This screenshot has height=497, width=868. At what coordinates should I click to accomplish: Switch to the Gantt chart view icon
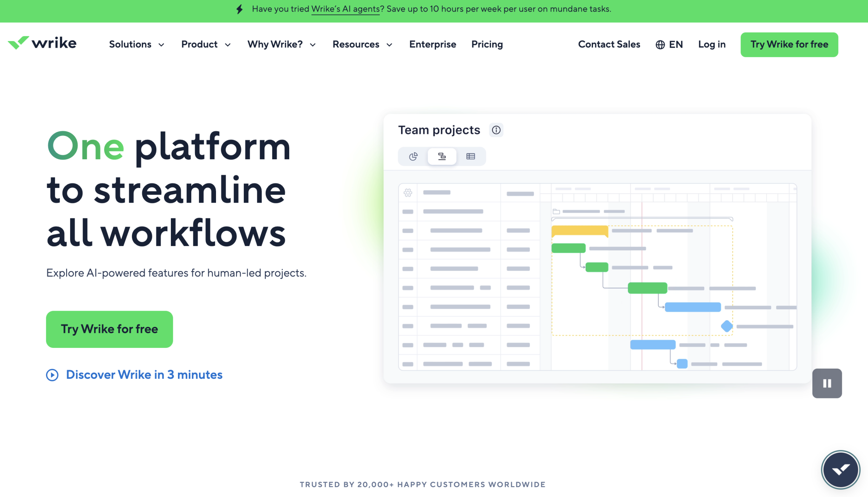(x=442, y=156)
